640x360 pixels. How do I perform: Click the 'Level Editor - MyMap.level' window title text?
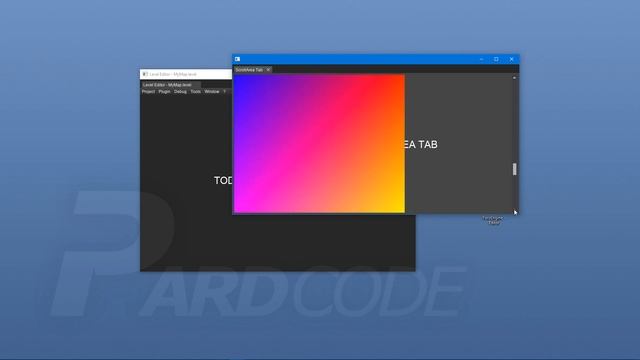point(173,74)
